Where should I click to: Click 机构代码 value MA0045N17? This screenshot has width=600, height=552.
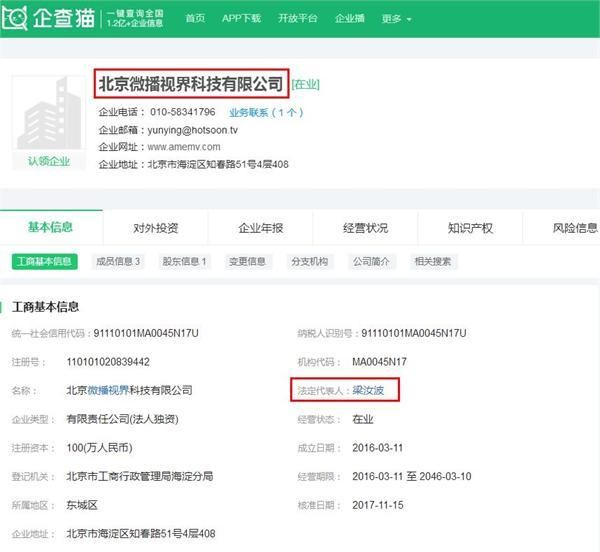click(x=380, y=362)
